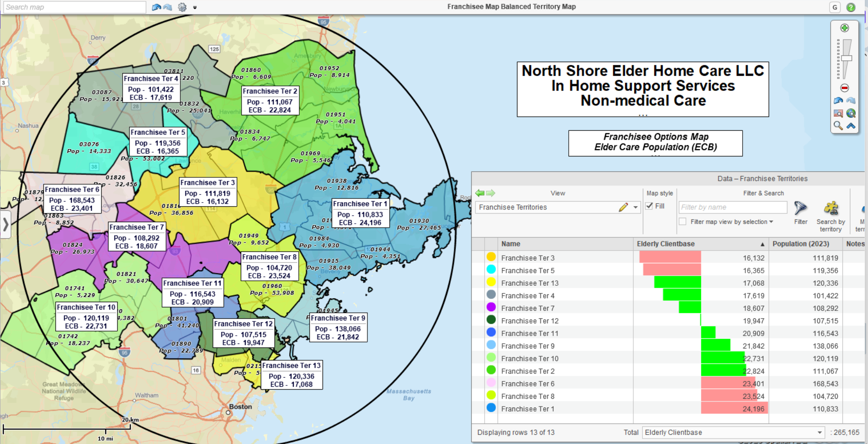Check Filter map view by selection
Viewport: 868px width, 444px height.
(x=683, y=222)
